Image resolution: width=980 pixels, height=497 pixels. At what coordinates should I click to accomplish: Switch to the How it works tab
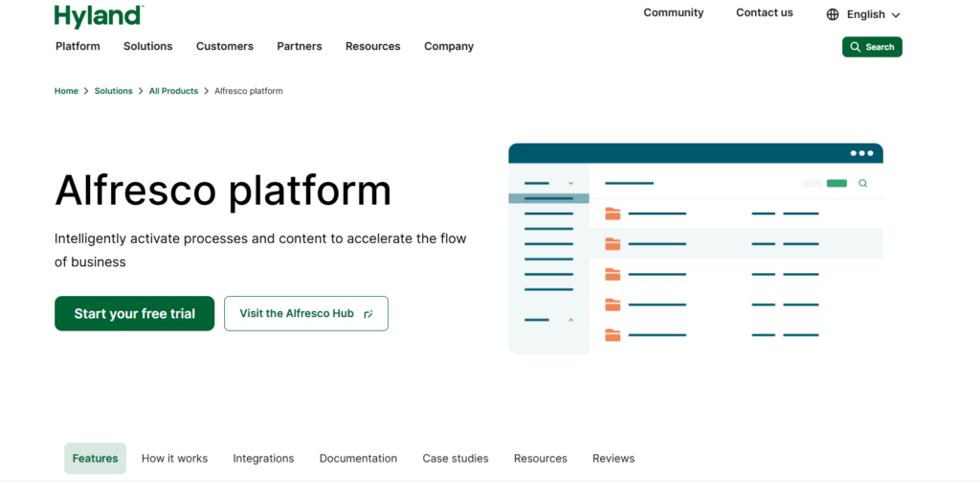tap(174, 459)
